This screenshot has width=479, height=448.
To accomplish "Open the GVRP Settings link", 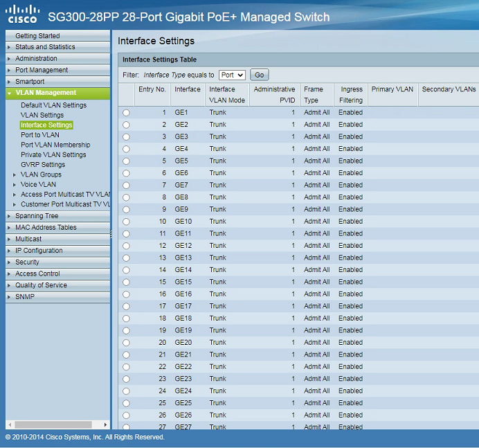I will pyautogui.click(x=43, y=165).
